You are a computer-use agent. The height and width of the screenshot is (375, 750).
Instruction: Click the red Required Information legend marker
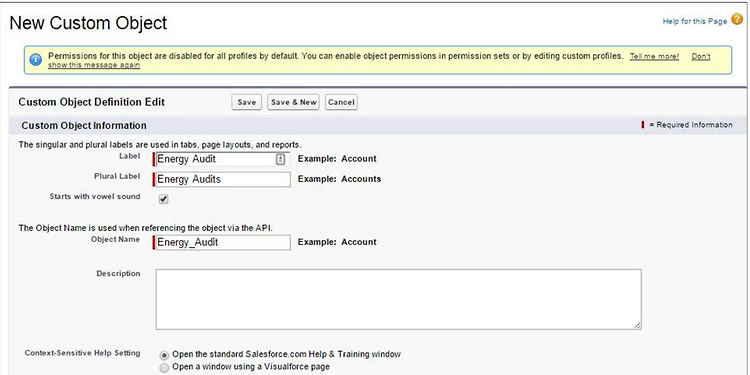pyautogui.click(x=642, y=125)
